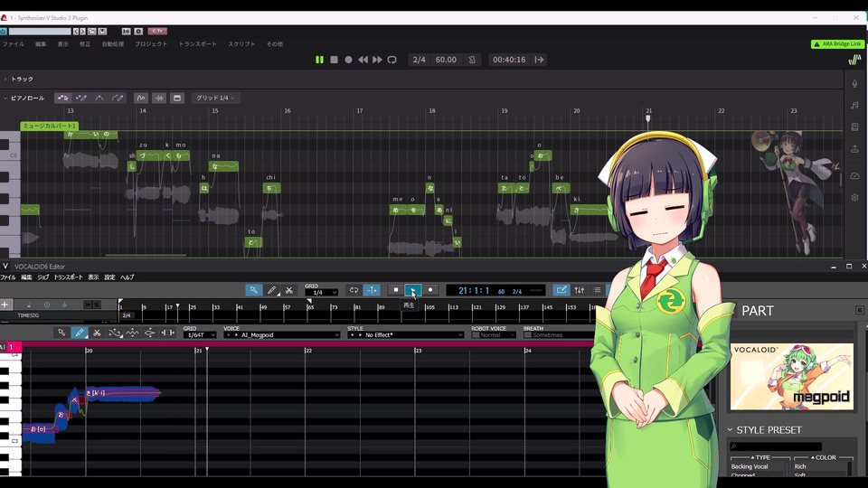Toggle the metronome icon next to tempo
Image resolution: width=868 pixels, height=488 pixels.
[472, 60]
